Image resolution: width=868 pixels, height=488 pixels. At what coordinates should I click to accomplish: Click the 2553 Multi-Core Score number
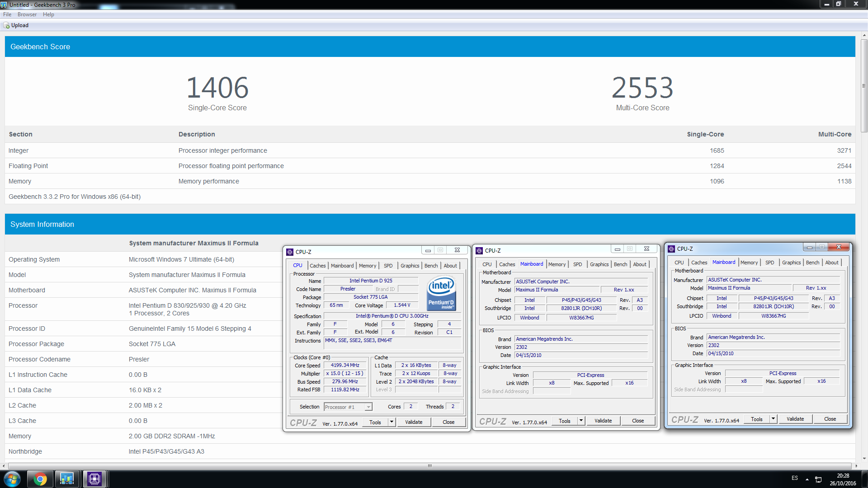[642, 88]
